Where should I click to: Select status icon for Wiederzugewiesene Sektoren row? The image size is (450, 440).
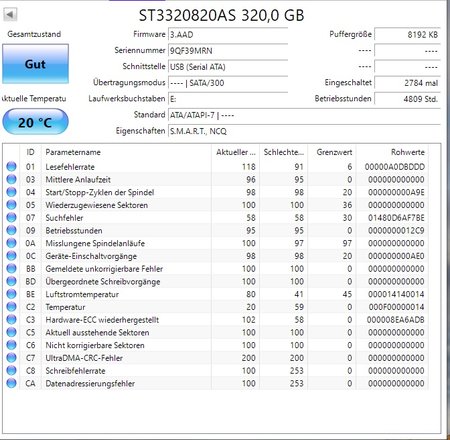tap(11, 205)
